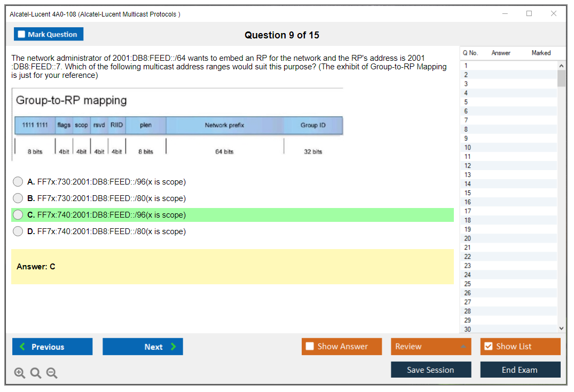Uncheck the Show List checkbox
Viewport: 574px width, 392px height.
(488, 347)
